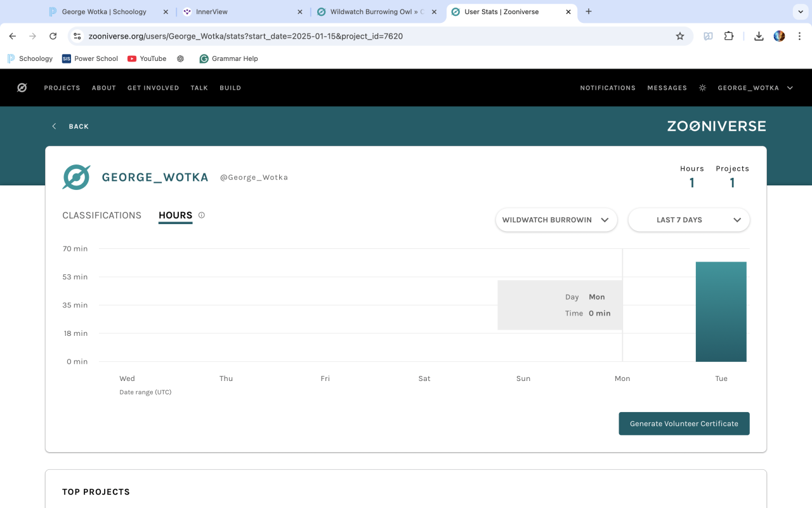Click the @George_Wotka handle text
This screenshot has width=812, height=508.
click(254, 177)
